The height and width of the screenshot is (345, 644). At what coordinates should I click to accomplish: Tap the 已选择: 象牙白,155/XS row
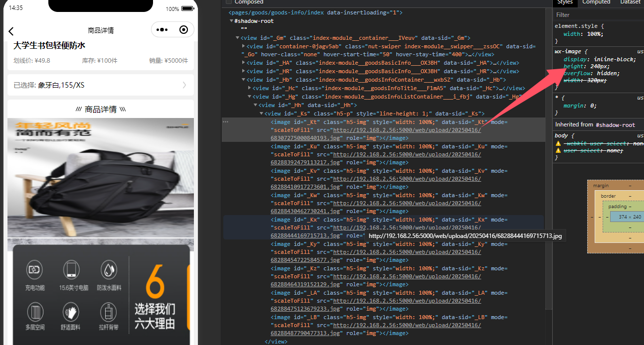pyautogui.click(x=101, y=85)
